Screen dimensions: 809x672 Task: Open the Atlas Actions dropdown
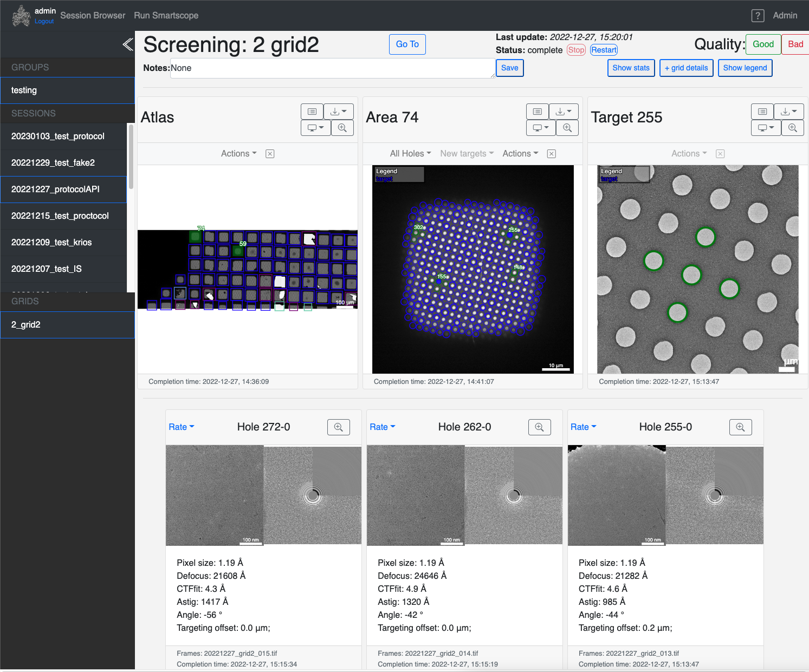coord(239,154)
